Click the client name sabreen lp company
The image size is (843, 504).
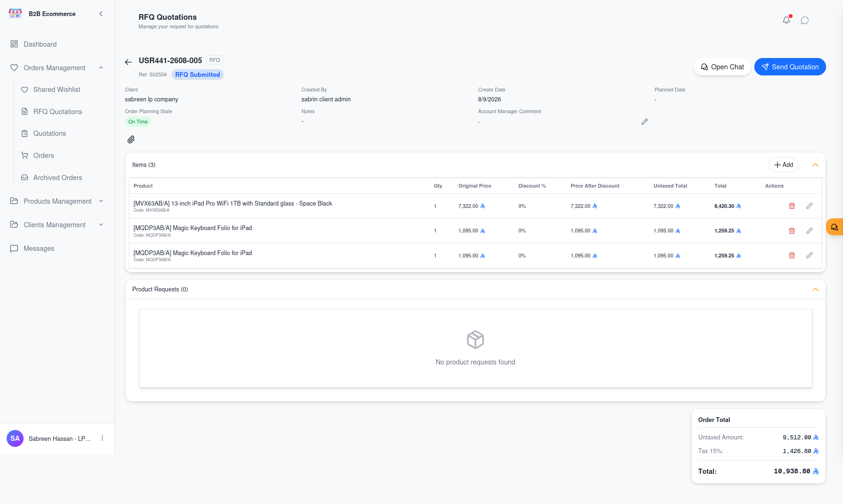(151, 99)
